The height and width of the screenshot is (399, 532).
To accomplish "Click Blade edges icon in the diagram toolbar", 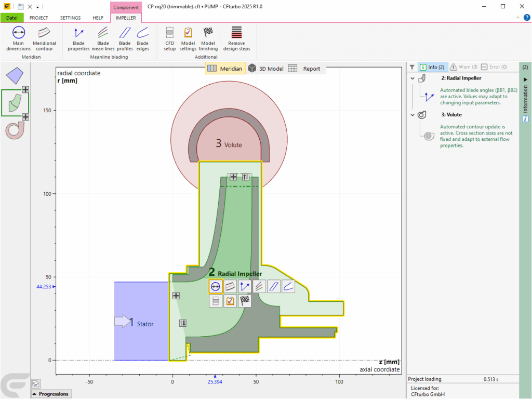I will point(288,287).
